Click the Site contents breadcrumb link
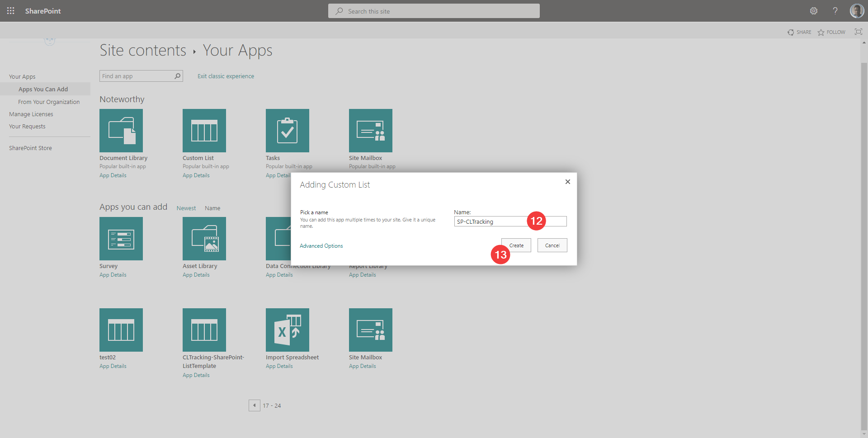 pos(143,50)
